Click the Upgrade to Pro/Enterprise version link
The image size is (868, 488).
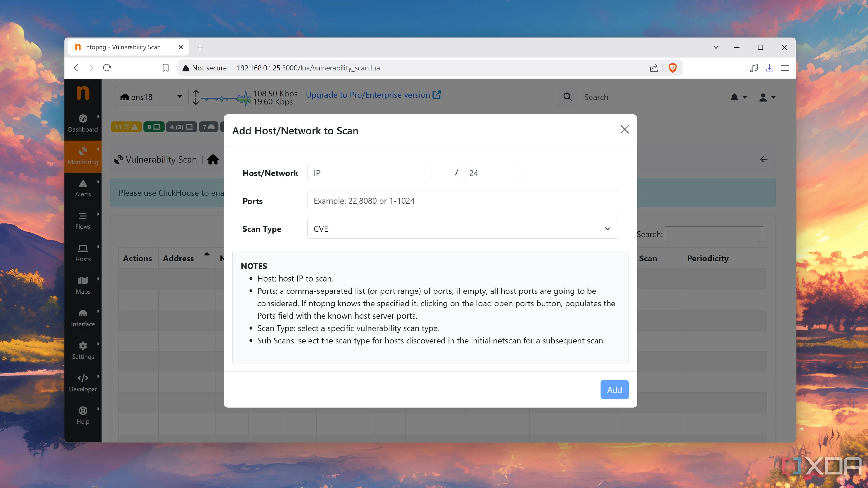click(373, 95)
